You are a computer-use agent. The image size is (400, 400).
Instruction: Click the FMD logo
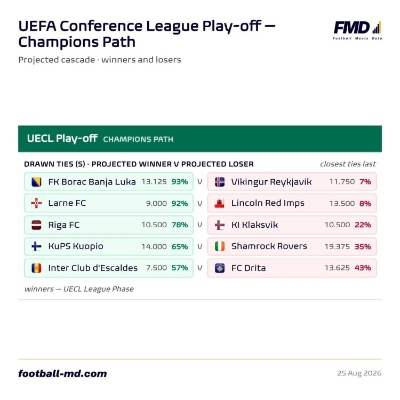click(x=358, y=30)
